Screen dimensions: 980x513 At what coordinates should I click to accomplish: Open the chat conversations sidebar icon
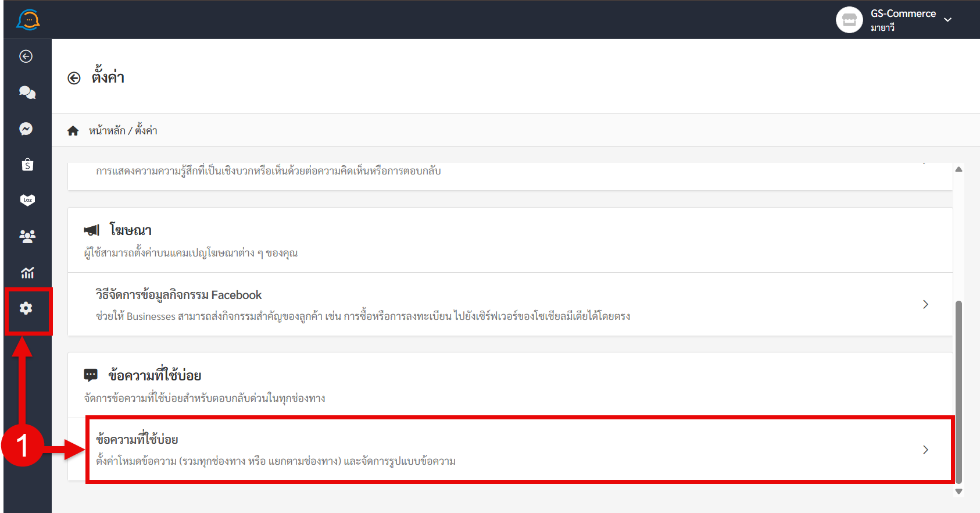(27, 92)
